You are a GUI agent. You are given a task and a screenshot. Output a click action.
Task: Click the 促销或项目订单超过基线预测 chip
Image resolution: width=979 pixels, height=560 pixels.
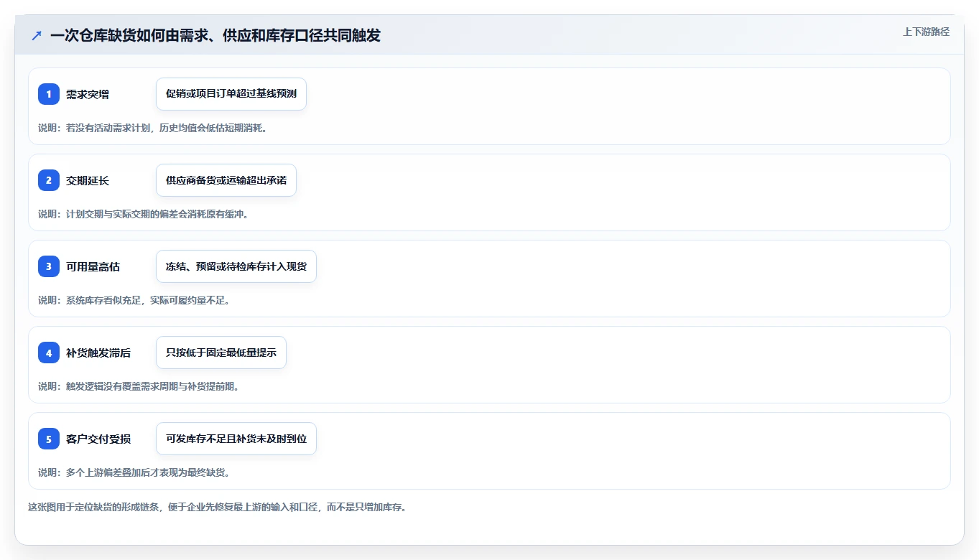(x=231, y=94)
